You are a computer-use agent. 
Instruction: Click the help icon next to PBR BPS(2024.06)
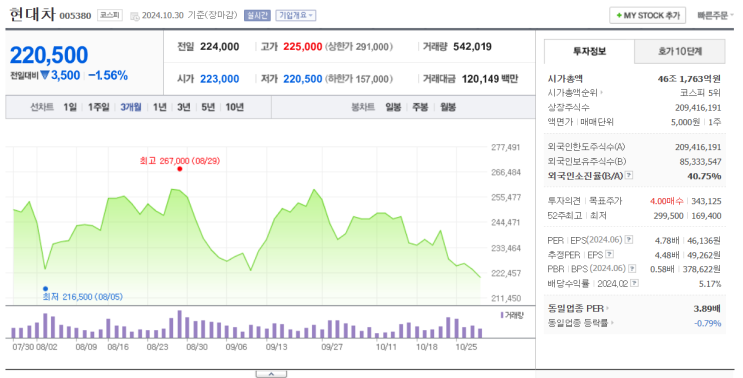(632, 269)
